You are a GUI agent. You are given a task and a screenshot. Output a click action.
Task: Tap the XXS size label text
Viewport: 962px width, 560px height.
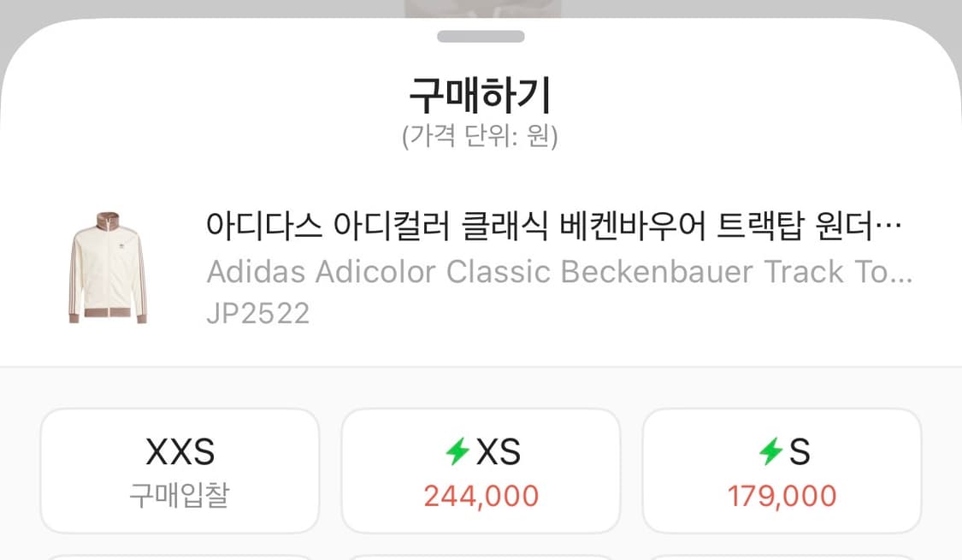(x=179, y=451)
